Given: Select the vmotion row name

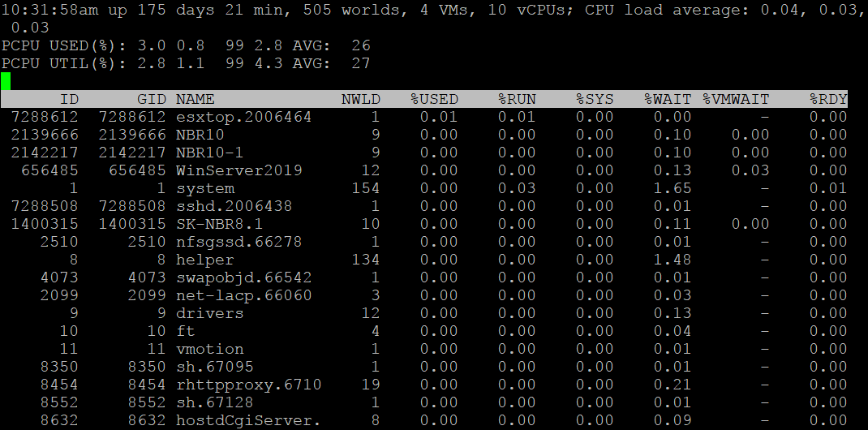Looking at the screenshot, I should [x=209, y=349].
